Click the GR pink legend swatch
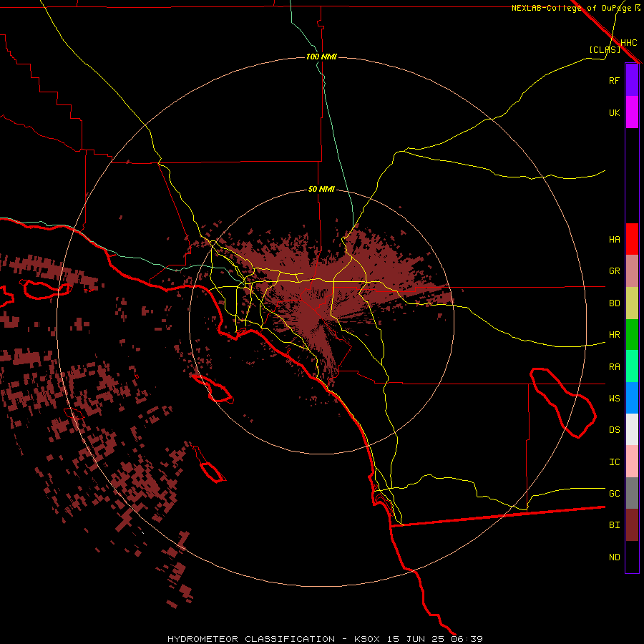 [x=632, y=271]
